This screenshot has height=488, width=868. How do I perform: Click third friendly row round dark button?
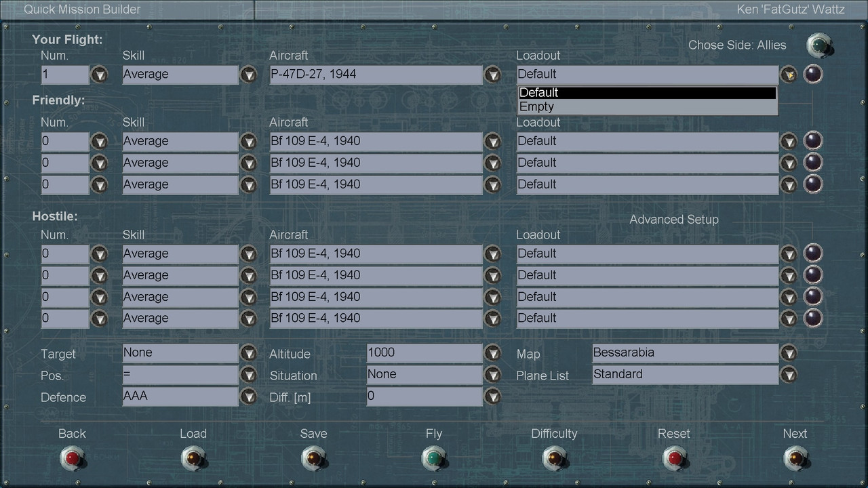812,184
